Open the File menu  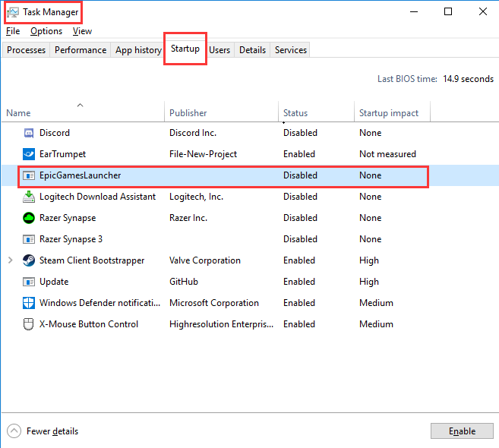coord(13,31)
